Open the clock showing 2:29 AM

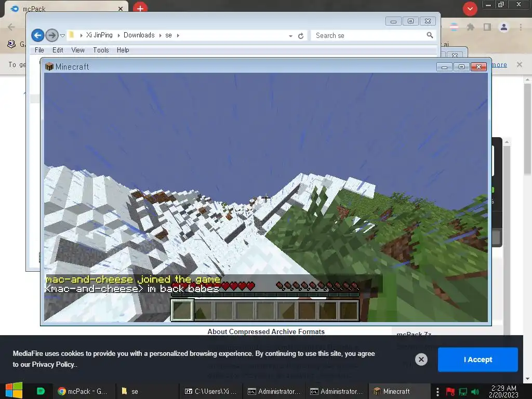tap(504, 391)
